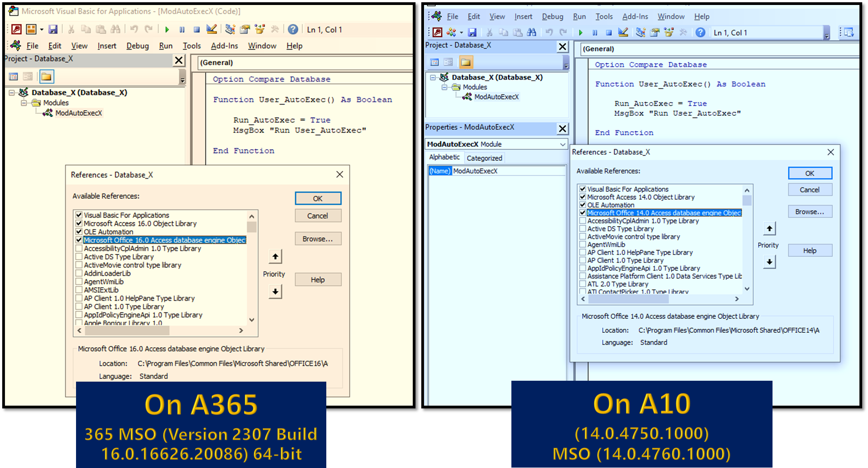
Task: Click Reset stop icon in A365 toolbar
Action: pyautogui.click(x=196, y=30)
